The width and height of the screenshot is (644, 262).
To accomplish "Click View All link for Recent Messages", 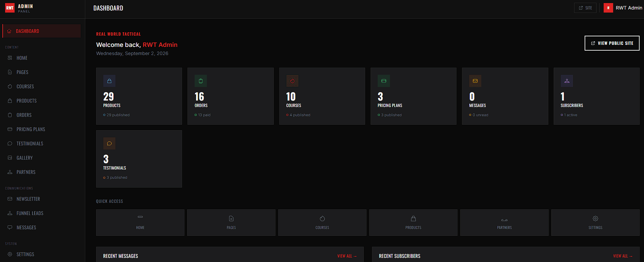I will coord(347,256).
